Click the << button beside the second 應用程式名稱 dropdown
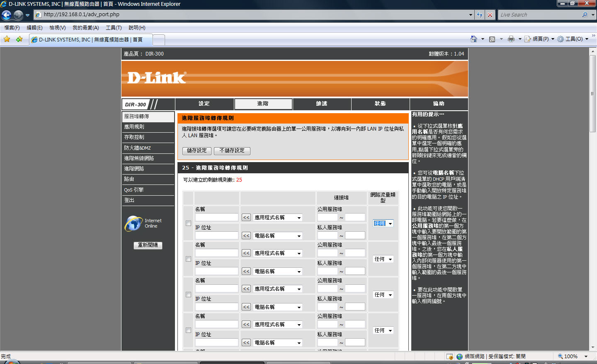The height and width of the screenshot is (364, 597). tap(246, 253)
